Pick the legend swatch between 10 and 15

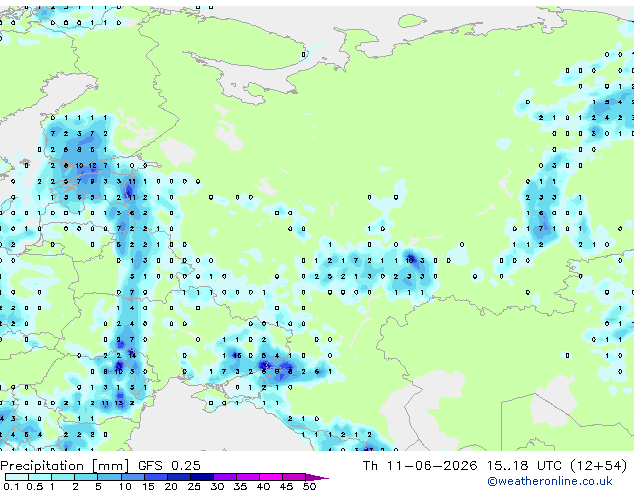click(x=132, y=477)
